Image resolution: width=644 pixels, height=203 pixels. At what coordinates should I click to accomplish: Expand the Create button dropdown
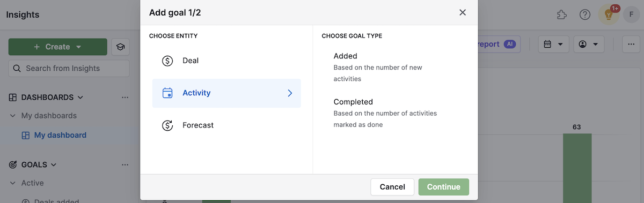click(79, 47)
